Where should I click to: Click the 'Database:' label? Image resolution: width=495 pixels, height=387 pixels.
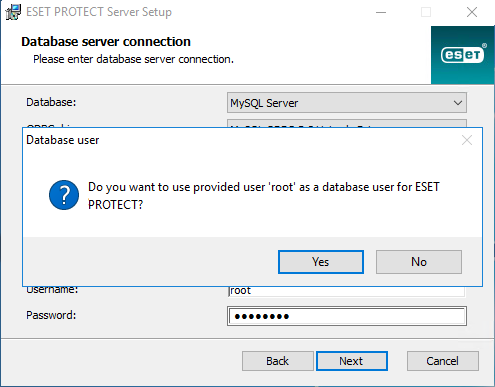click(x=51, y=102)
